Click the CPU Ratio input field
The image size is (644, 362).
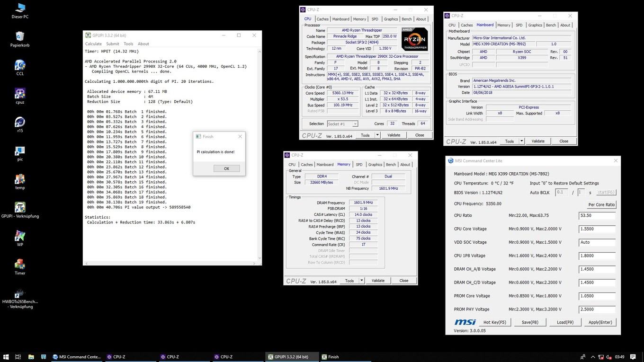click(597, 215)
